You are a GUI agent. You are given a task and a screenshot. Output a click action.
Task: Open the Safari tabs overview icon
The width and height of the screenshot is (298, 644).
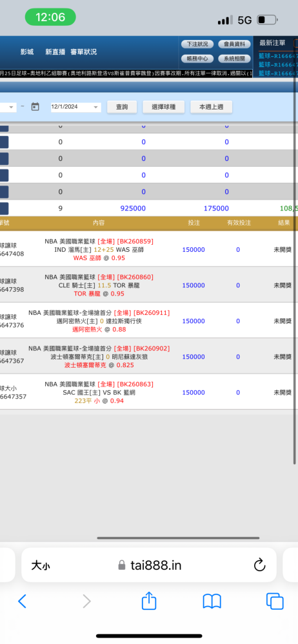coord(275,601)
